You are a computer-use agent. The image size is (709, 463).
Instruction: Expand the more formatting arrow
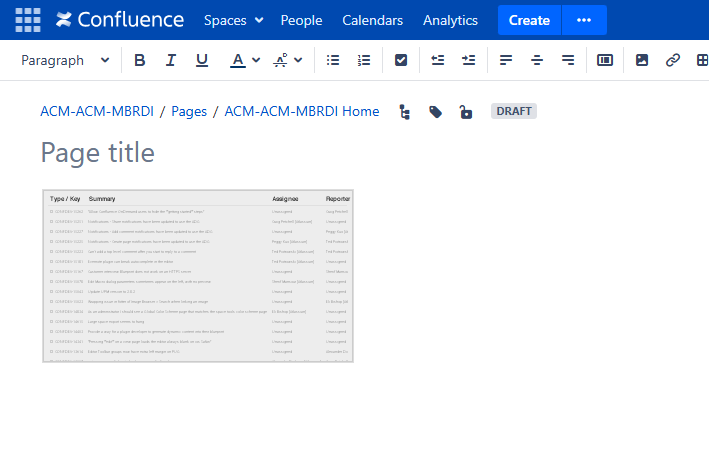298,60
